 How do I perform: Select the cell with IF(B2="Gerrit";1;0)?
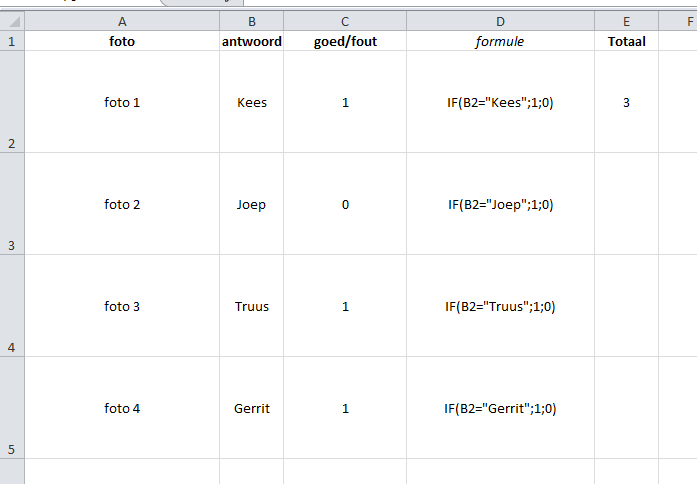click(x=500, y=408)
